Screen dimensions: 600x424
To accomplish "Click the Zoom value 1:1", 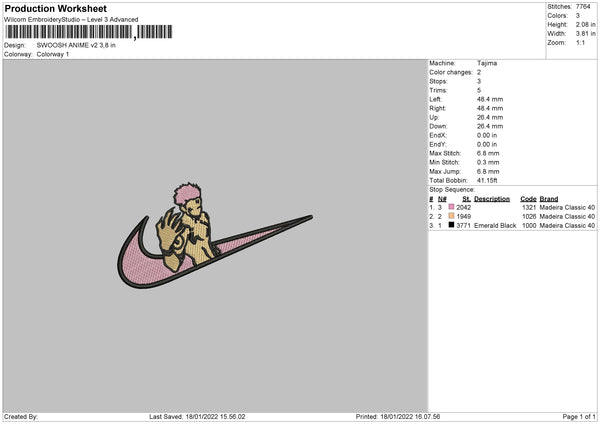I will (580, 42).
